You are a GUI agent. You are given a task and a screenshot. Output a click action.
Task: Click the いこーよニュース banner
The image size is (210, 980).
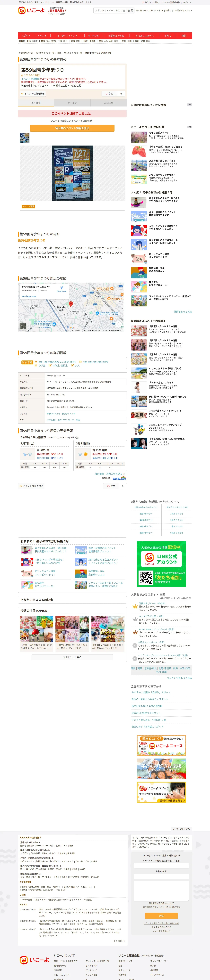[161, 746]
